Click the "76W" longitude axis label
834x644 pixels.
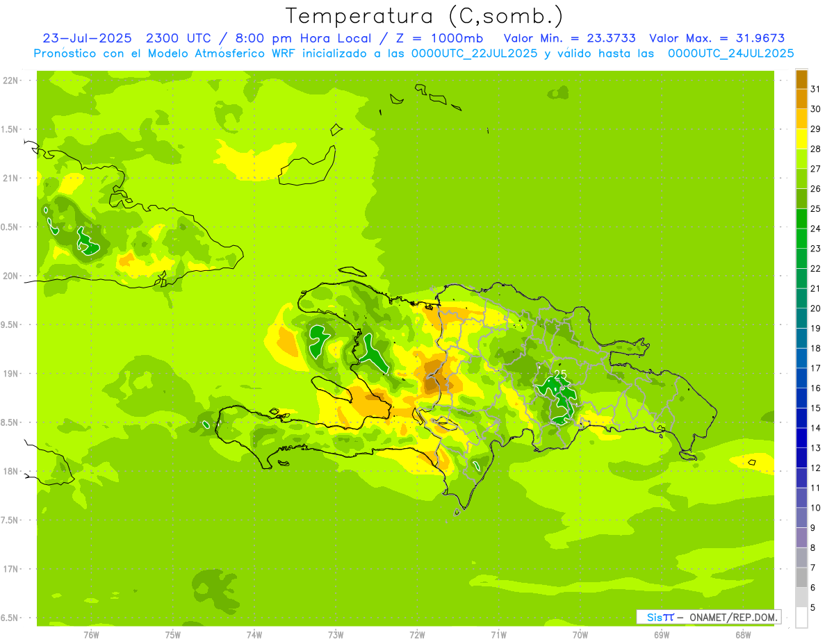click(x=91, y=634)
